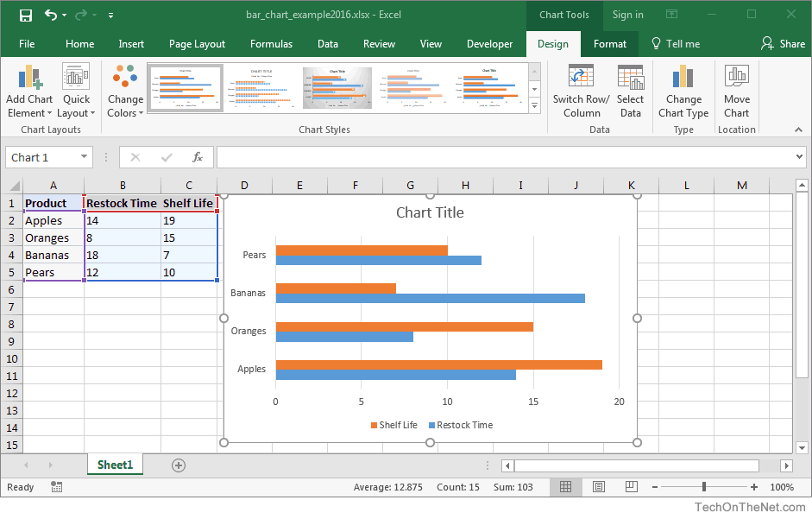Click the Share button
Image resolution: width=812 pixels, height=519 pixels.
784,43
